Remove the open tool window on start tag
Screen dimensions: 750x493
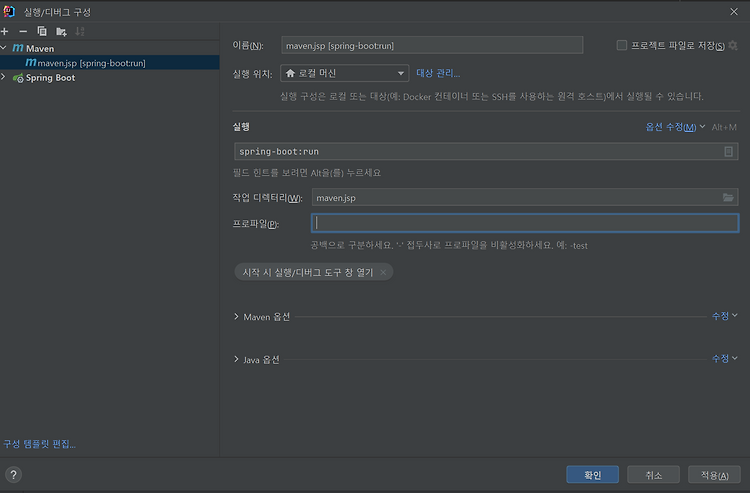(x=383, y=273)
